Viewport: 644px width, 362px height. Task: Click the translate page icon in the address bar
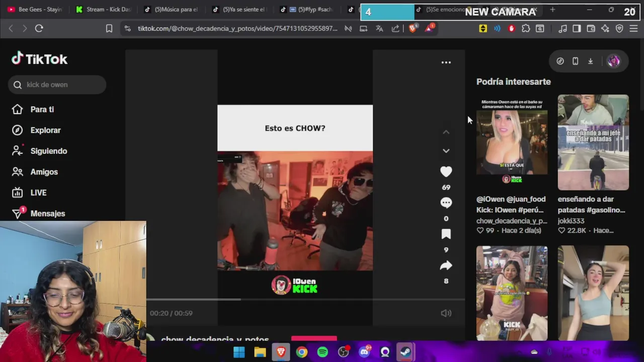[x=379, y=29]
